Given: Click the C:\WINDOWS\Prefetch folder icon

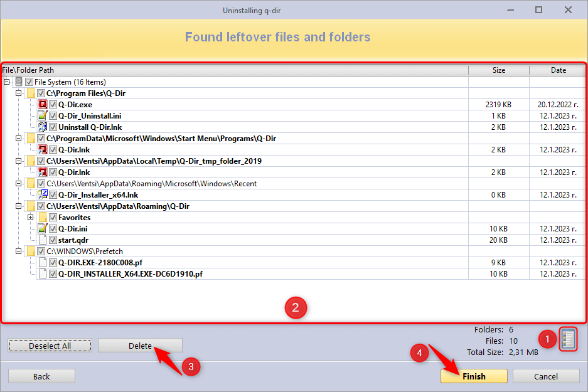Looking at the screenshot, I should click(x=31, y=251).
